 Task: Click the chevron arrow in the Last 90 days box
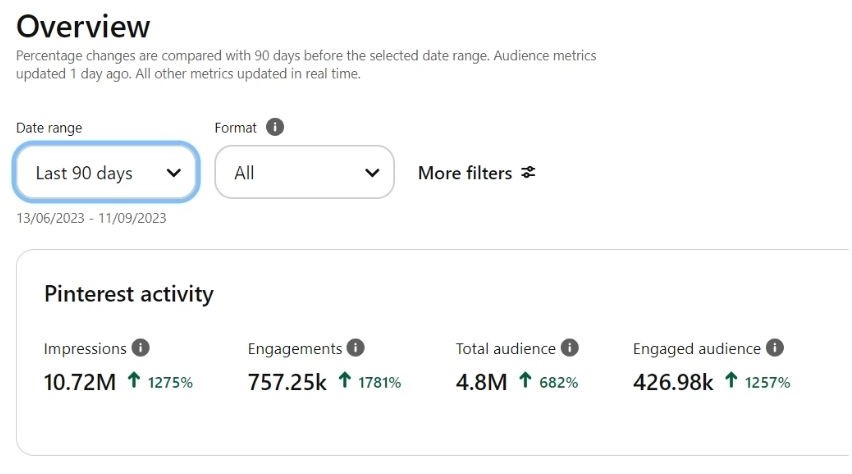[174, 173]
